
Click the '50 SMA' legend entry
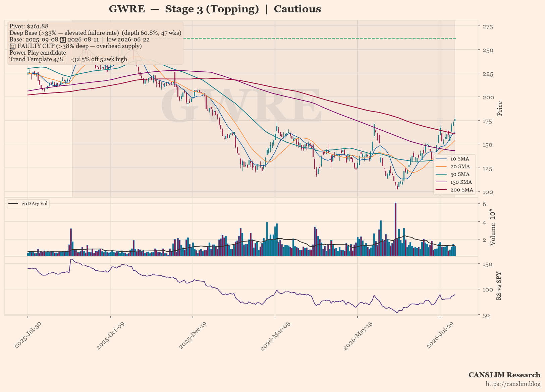[455, 174]
